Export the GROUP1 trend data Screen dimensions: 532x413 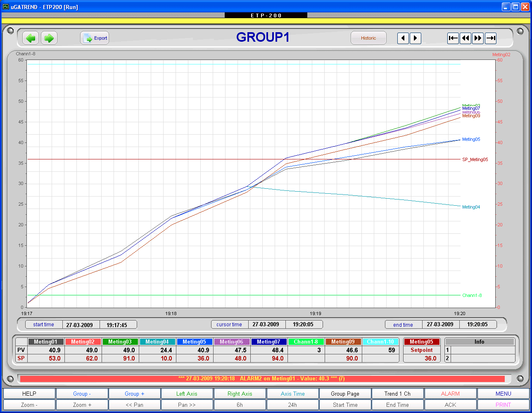click(x=95, y=38)
